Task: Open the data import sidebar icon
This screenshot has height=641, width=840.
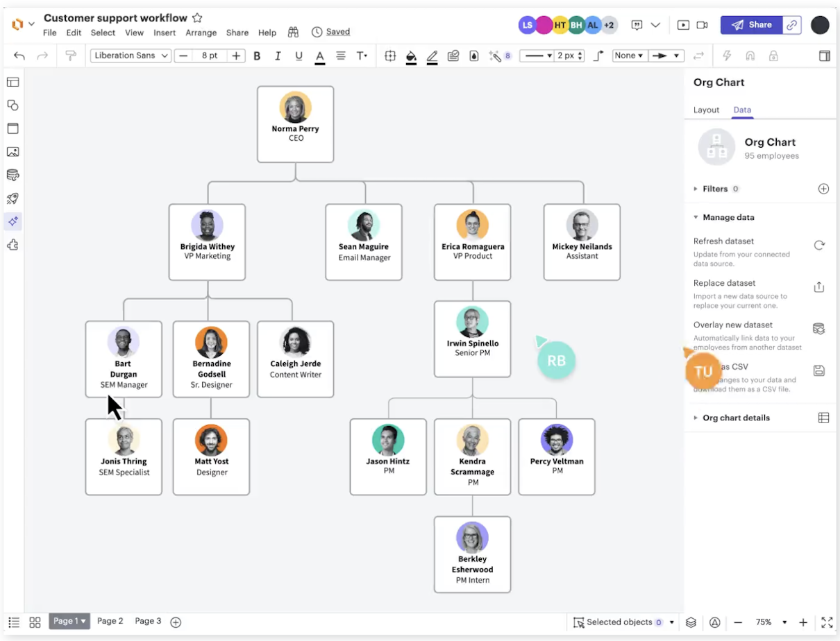Action: pos(12,175)
